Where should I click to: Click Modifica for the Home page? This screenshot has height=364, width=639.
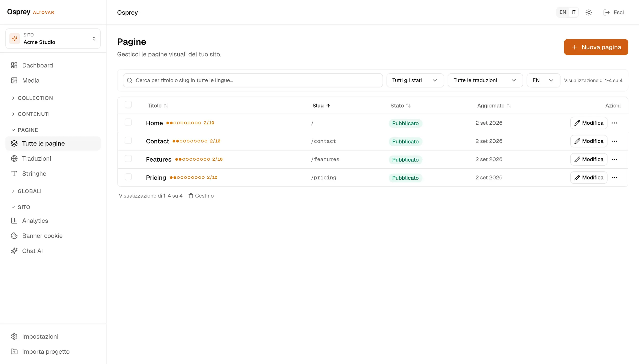pos(589,123)
